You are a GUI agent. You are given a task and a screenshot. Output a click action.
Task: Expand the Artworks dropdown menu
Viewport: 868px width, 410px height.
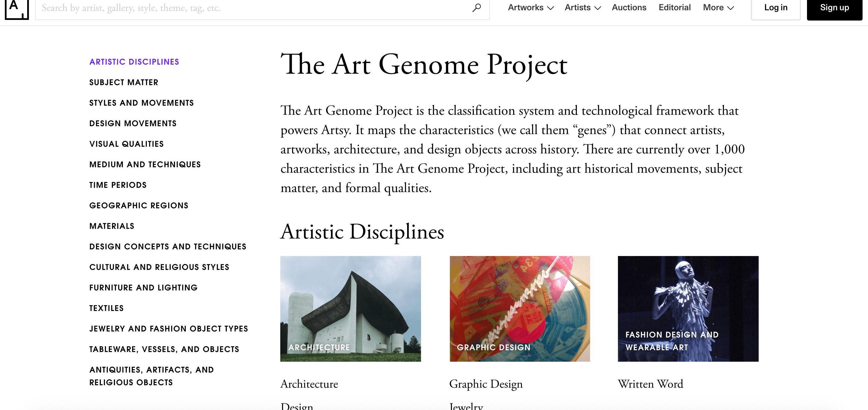click(531, 8)
